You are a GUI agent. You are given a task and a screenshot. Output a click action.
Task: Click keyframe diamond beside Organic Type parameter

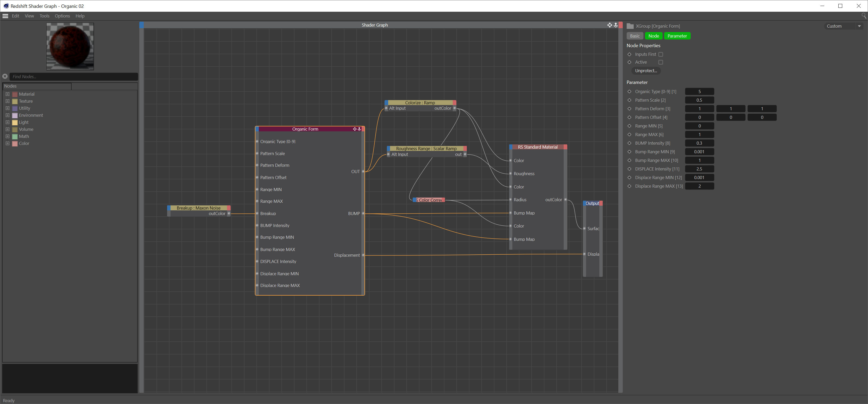pos(629,92)
